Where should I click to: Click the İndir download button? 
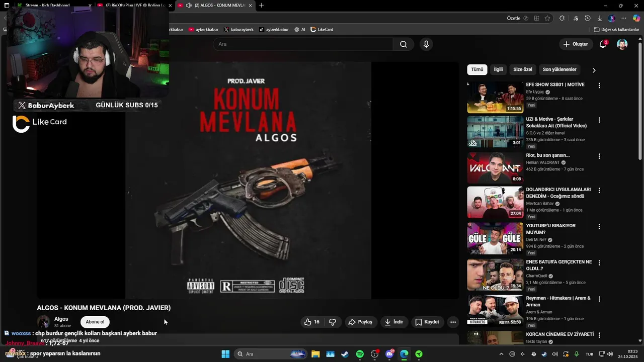click(394, 322)
